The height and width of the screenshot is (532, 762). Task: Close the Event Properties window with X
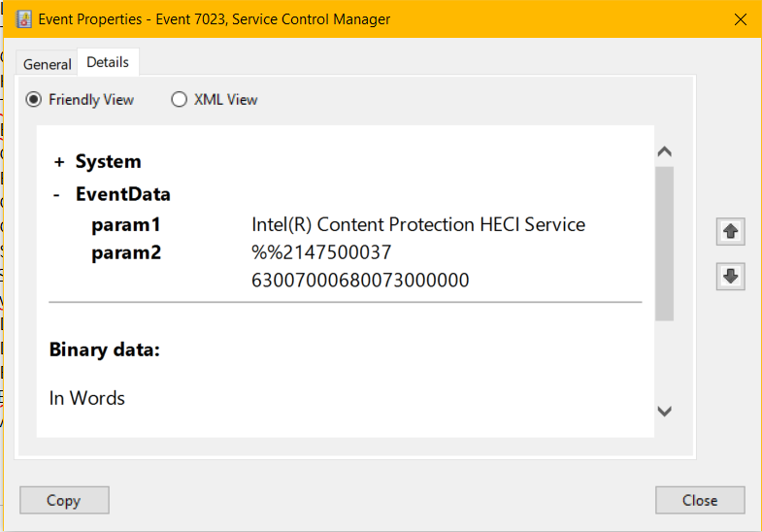(741, 19)
